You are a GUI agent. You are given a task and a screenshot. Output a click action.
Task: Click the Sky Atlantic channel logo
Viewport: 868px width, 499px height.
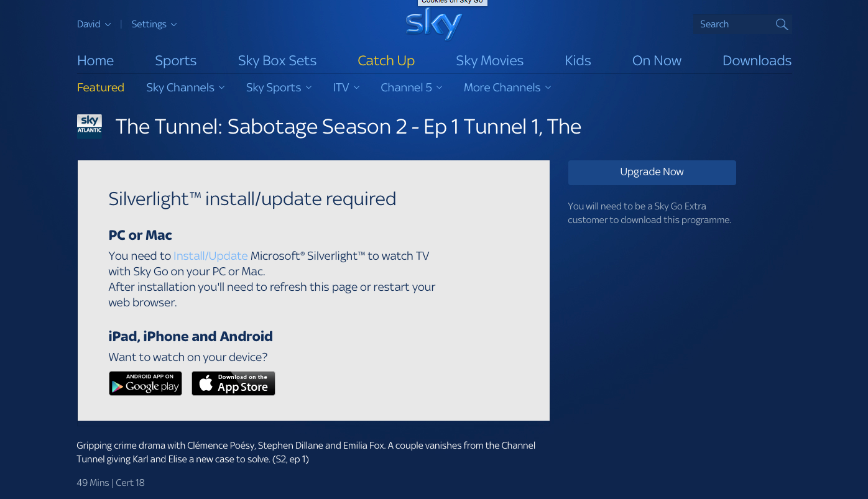(90, 126)
